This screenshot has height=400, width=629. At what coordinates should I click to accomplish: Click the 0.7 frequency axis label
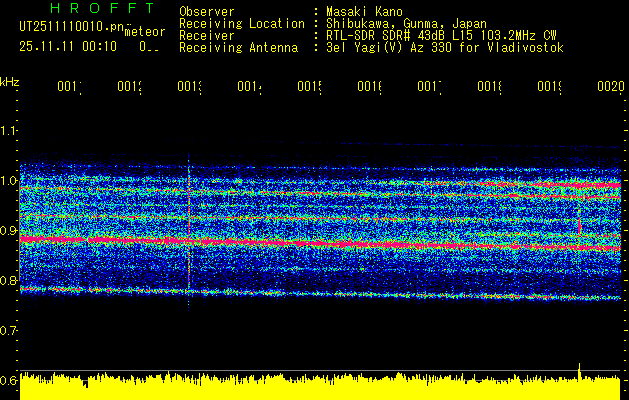click(9, 330)
